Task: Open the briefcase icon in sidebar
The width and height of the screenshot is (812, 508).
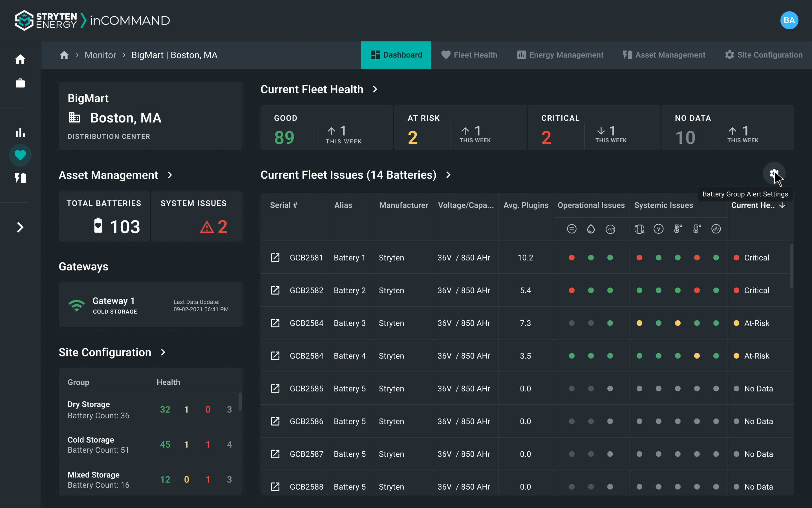Action: coord(20,83)
